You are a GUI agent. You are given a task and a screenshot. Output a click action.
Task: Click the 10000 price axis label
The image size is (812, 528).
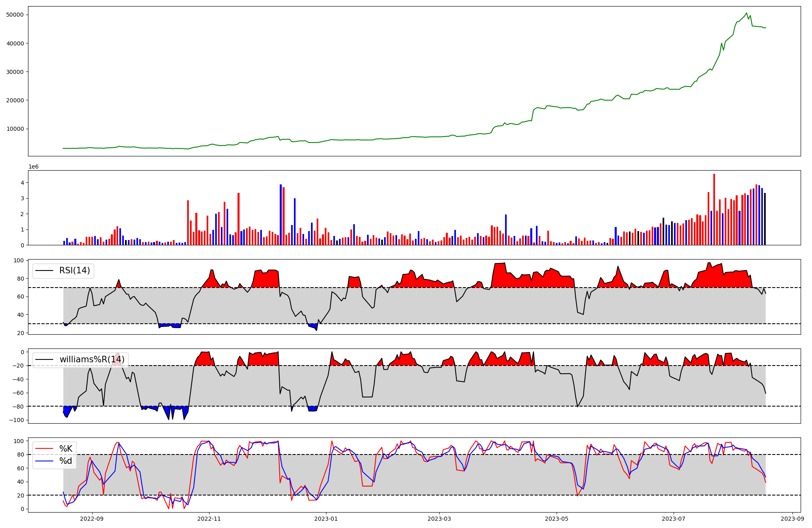15,129
